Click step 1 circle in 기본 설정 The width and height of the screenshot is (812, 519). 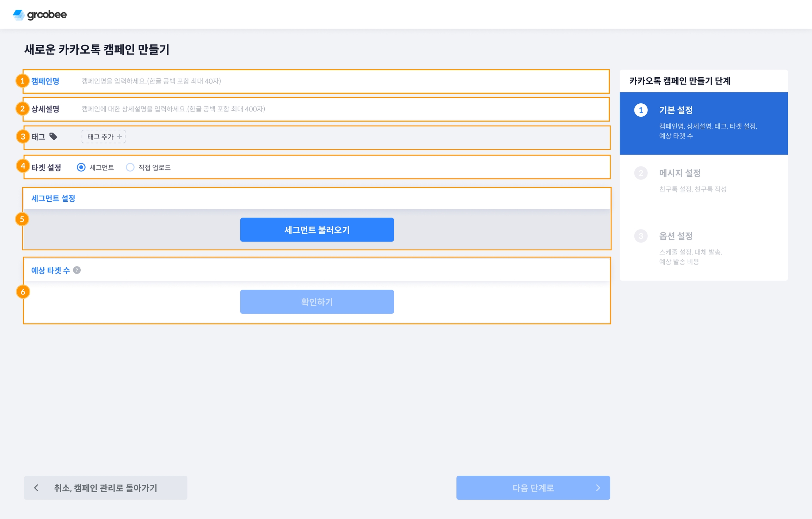tap(641, 110)
